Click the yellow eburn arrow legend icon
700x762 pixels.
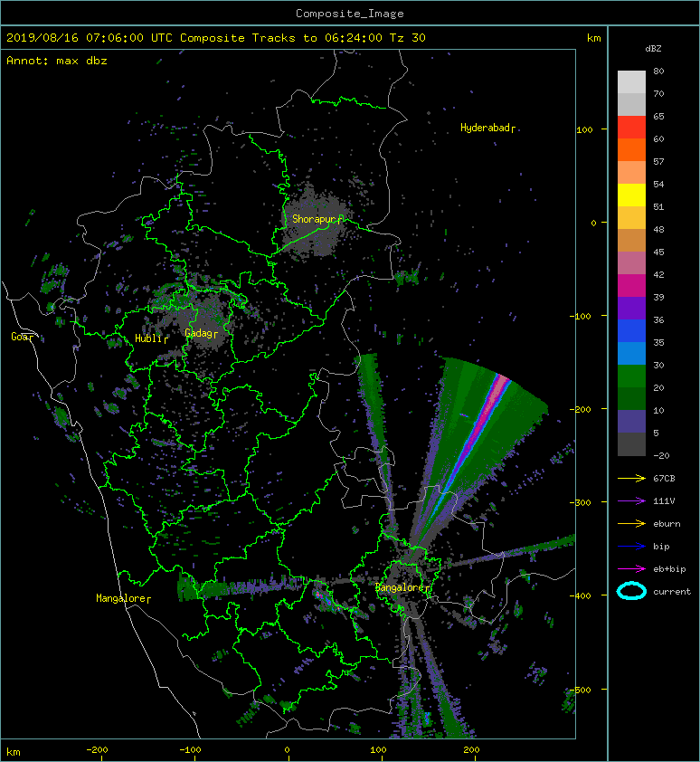coord(631,523)
